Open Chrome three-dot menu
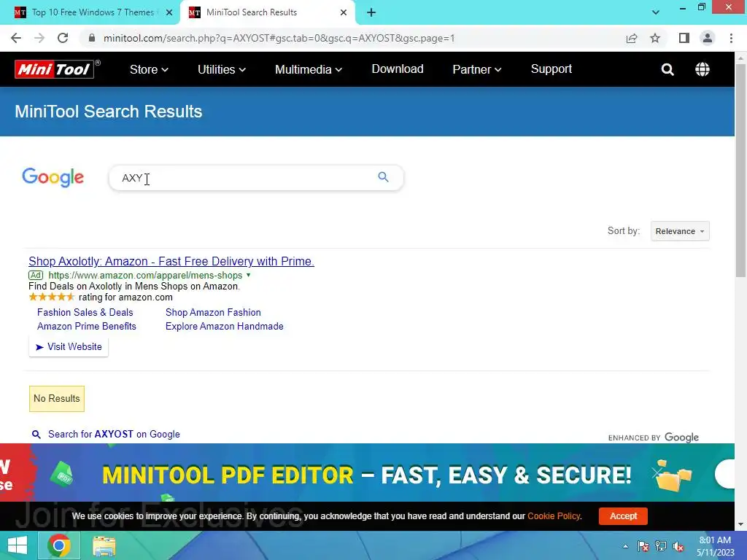The image size is (747, 560). click(731, 38)
